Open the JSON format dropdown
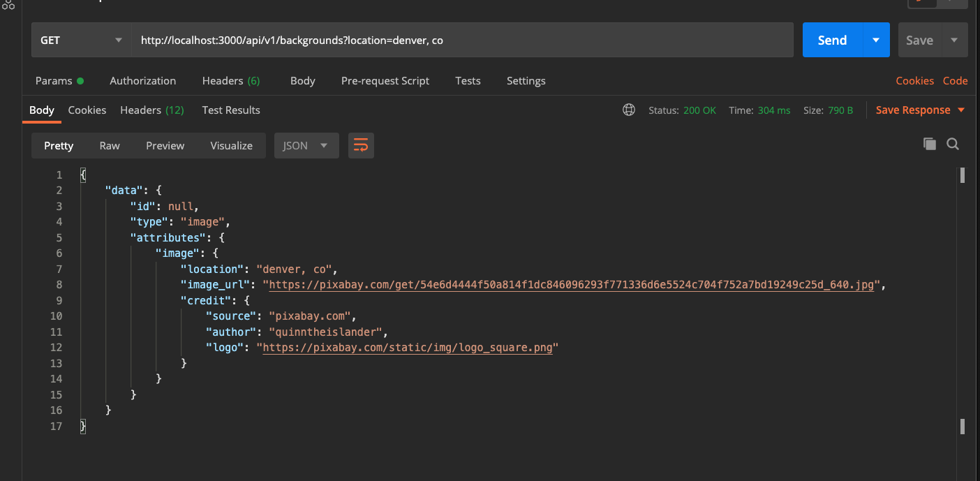Image resolution: width=980 pixels, height=481 pixels. click(x=306, y=145)
